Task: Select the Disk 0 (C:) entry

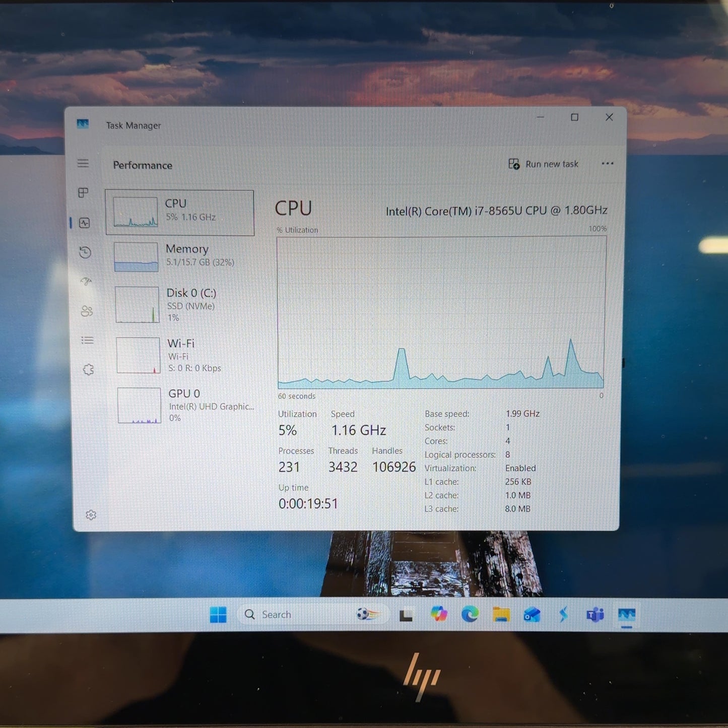Action: [x=181, y=304]
